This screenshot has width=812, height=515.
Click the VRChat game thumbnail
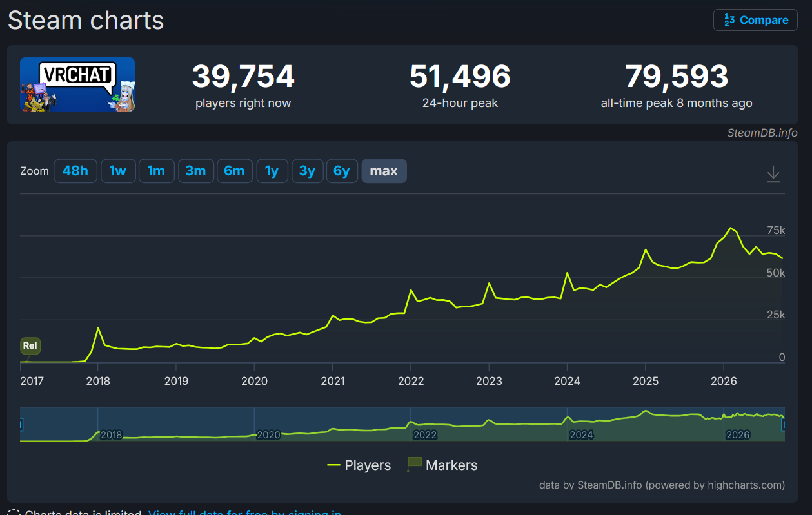tap(77, 84)
